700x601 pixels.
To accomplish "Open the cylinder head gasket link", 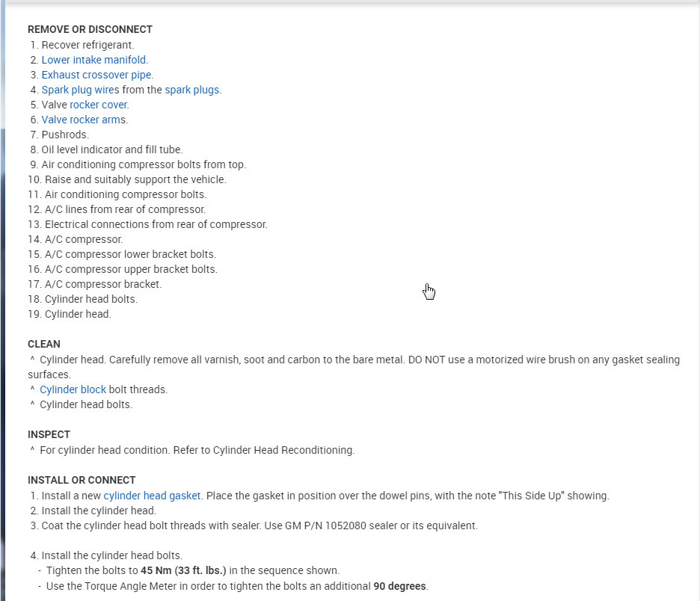I will tap(152, 496).
